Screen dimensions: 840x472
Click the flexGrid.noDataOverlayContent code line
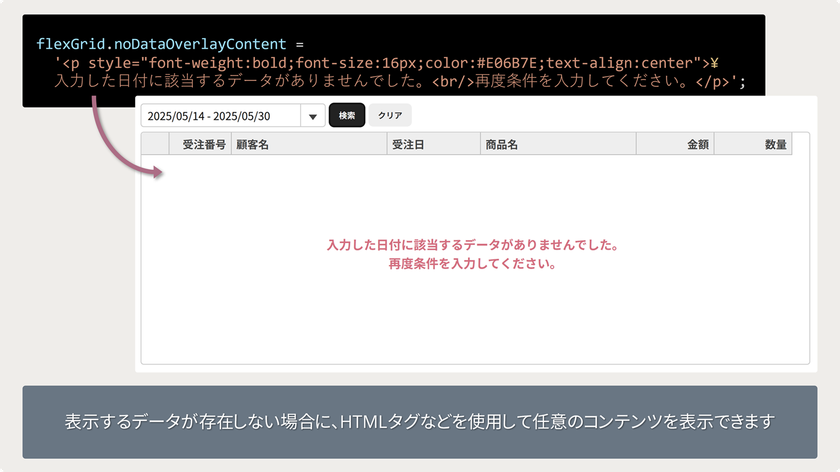(168, 45)
